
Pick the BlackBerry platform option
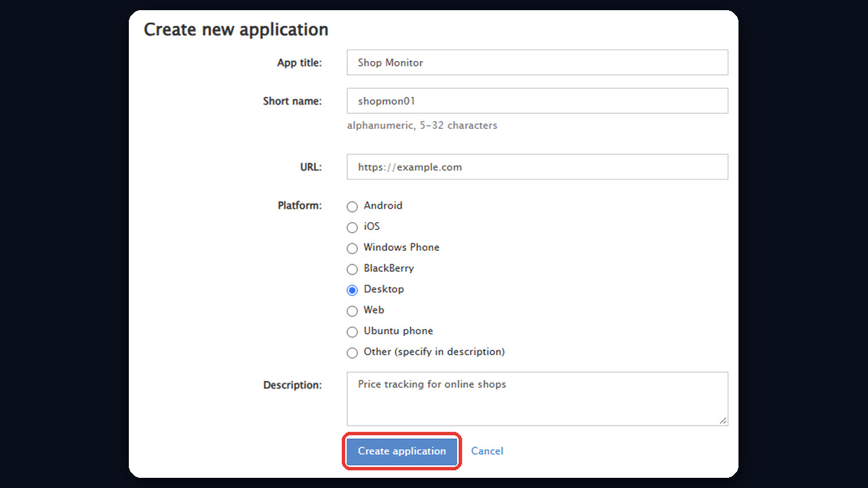tap(352, 270)
